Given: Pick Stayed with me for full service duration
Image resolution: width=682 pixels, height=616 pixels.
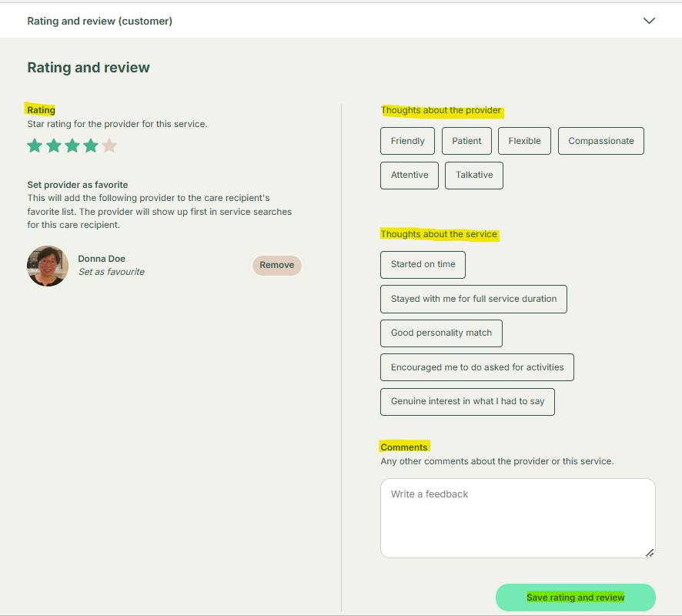Looking at the screenshot, I should coord(473,299).
